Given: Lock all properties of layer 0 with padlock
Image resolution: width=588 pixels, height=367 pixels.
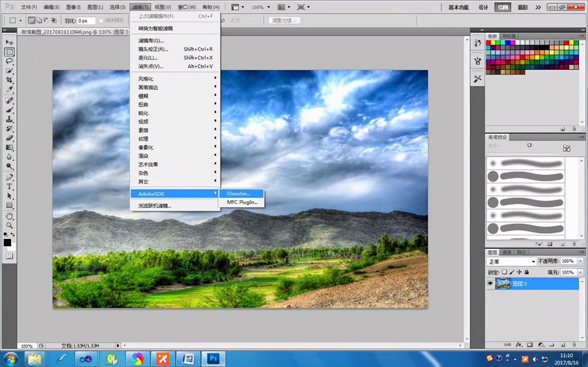Looking at the screenshot, I should point(526,272).
